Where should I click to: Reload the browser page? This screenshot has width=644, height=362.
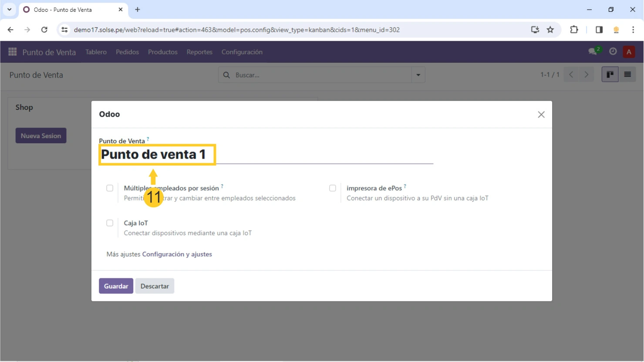coord(44,30)
